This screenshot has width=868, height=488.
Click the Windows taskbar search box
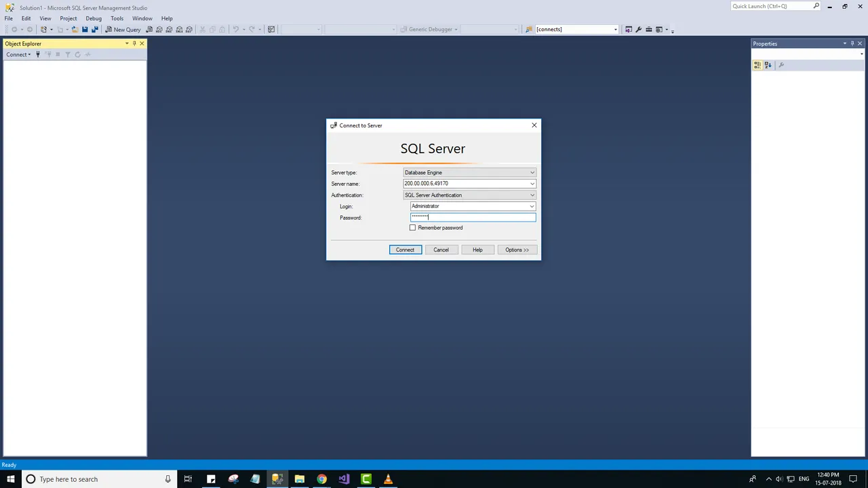coord(98,479)
